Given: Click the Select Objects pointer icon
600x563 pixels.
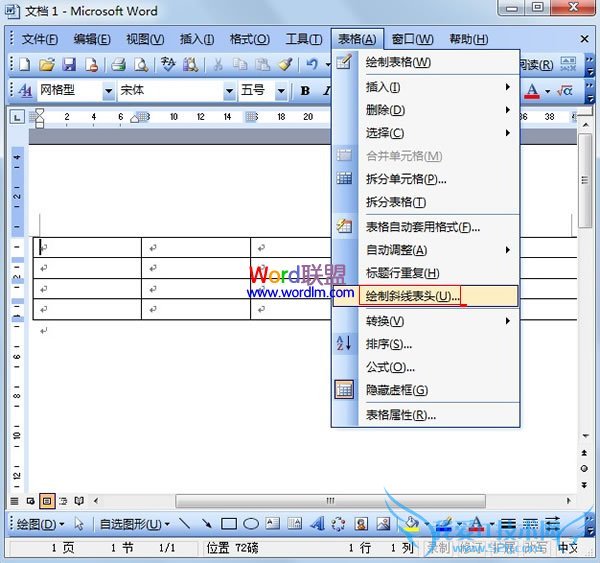Looking at the screenshot, I should [79, 524].
